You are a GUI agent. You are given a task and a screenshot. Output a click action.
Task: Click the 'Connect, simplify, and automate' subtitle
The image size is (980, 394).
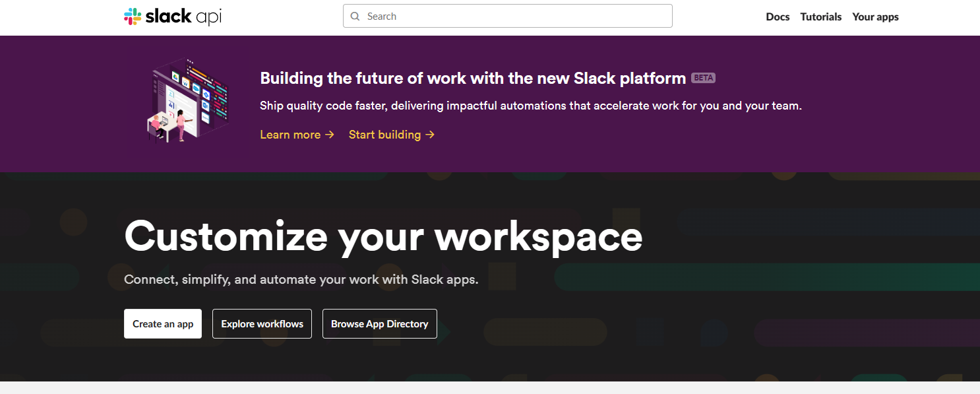301,280
